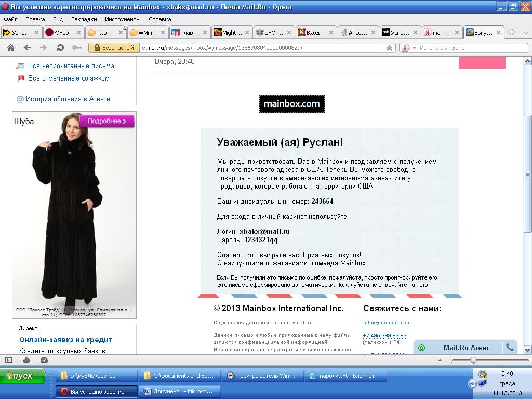This screenshot has height=399, width=532.
Task: Open История общения в Агенте link
Action: click(68, 99)
